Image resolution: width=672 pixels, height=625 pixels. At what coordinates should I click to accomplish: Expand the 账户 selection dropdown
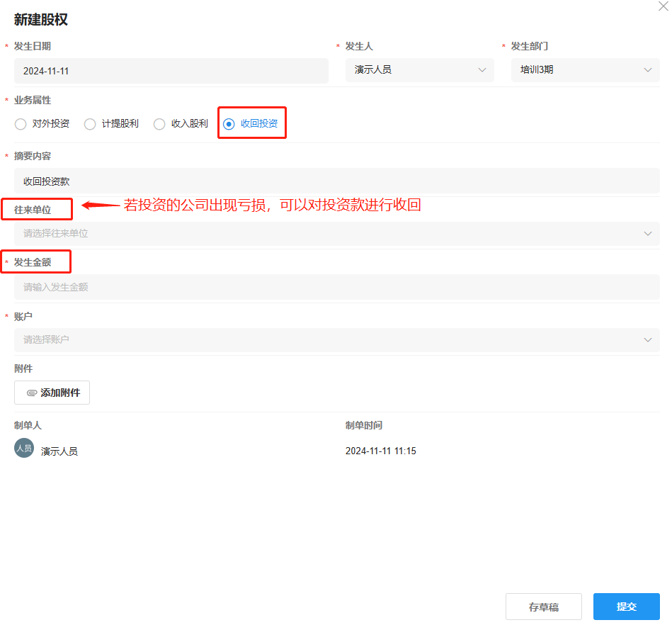pos(336,339)
